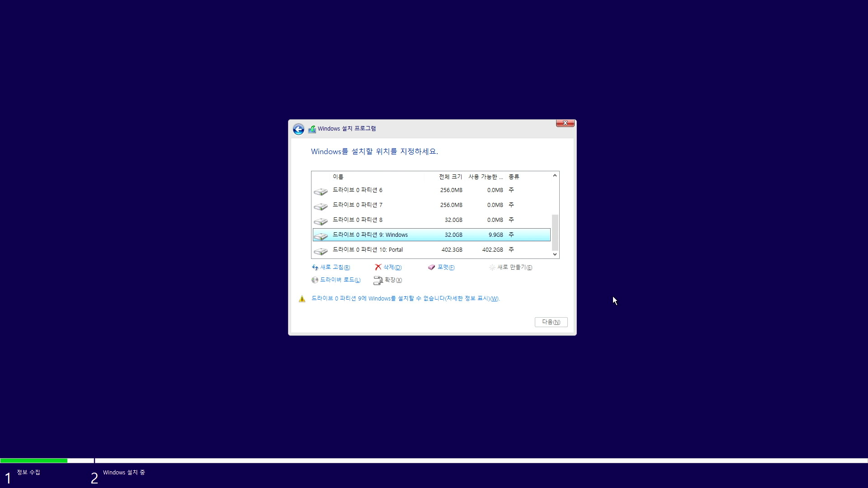Viewport: 868px width, 488px height.
Task: Click the Extend (확장) partition icon
Action: click(x=378, y=281)
